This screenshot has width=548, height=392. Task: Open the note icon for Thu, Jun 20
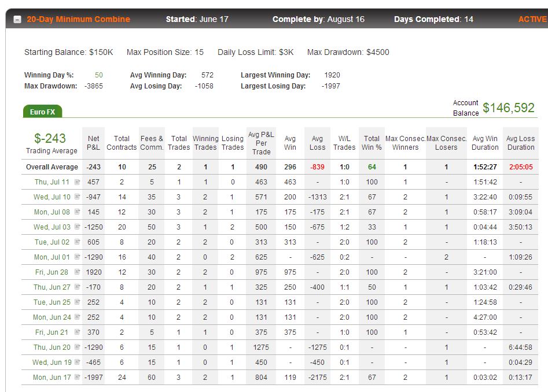pyautogui.click(x=77, y=347)
